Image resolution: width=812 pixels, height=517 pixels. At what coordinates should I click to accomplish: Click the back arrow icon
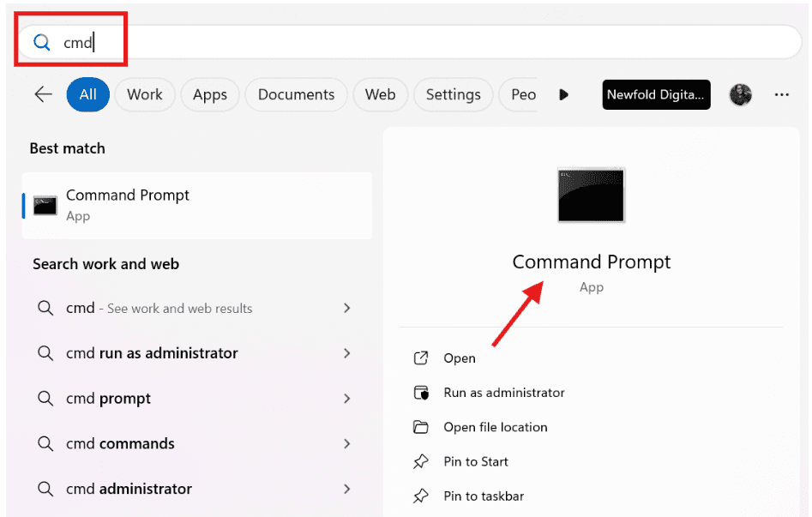(x=44, y=94)
